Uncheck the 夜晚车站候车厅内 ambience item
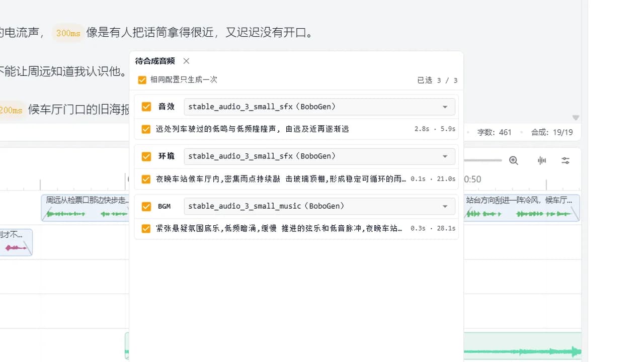This screenshot has width=644, height=362. pyautogui.click(x=146, y=179)
